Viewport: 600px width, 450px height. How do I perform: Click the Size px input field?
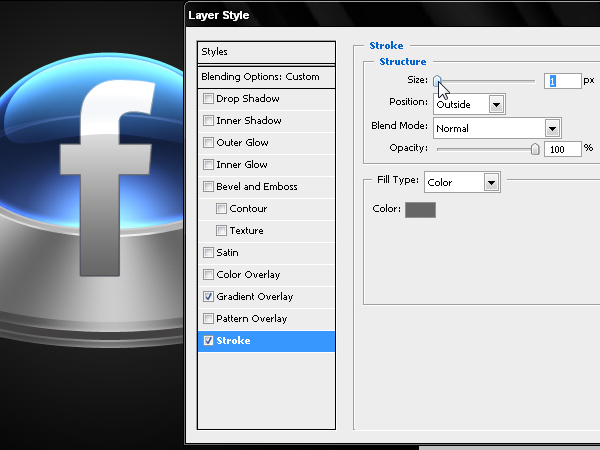(562, 81)
